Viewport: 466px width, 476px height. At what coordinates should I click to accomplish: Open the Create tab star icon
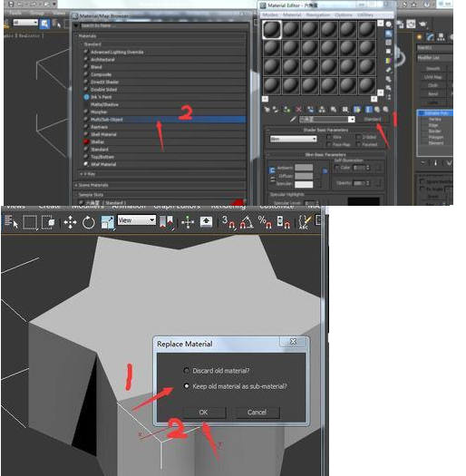click(x=420, y=37)
